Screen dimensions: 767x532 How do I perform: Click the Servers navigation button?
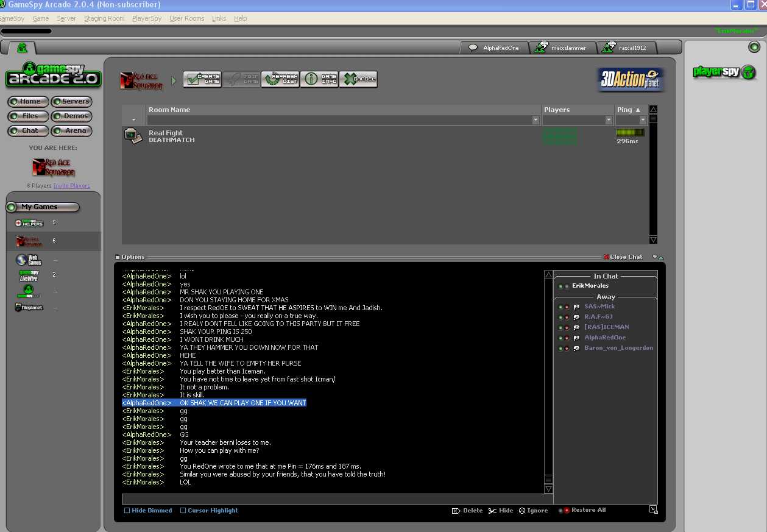coord(71,101)
